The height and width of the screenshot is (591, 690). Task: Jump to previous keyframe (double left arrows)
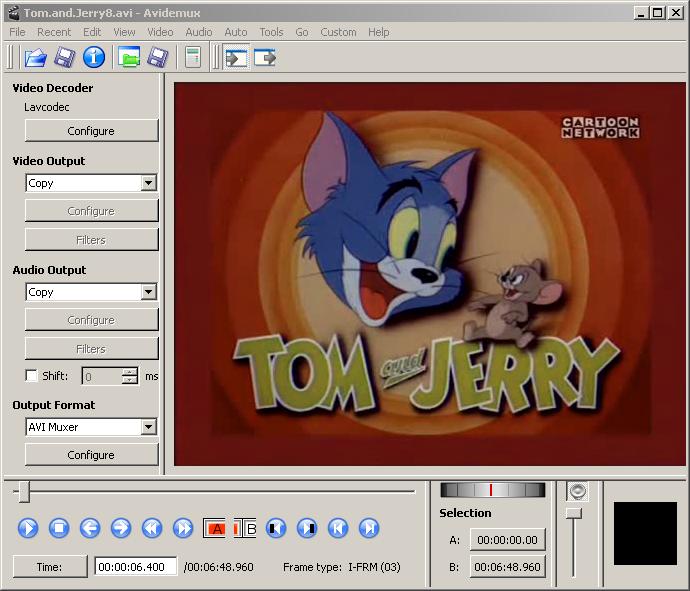coord(152,528)
